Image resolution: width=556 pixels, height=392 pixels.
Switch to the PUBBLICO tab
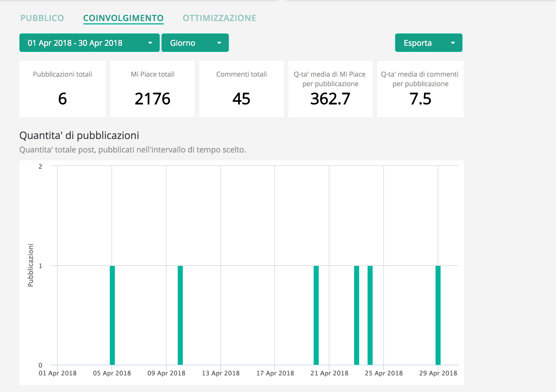tap(42, 18)
